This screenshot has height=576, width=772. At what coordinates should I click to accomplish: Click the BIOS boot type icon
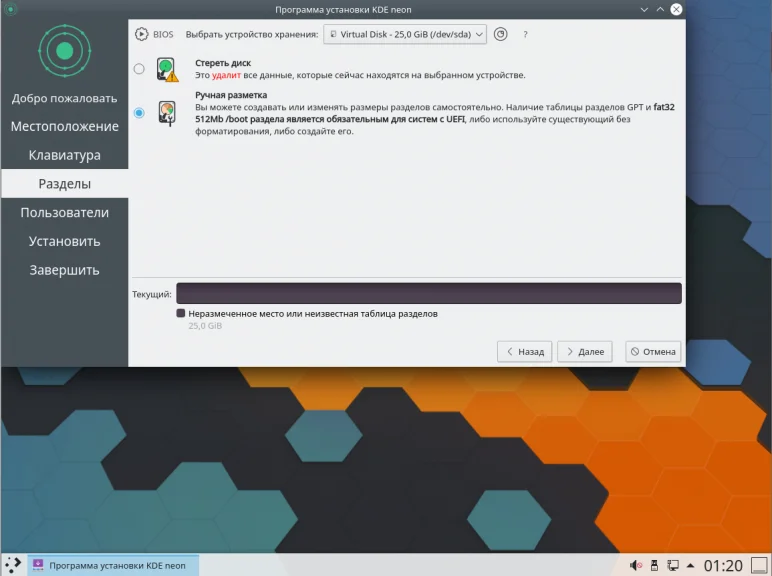(141, 34)
